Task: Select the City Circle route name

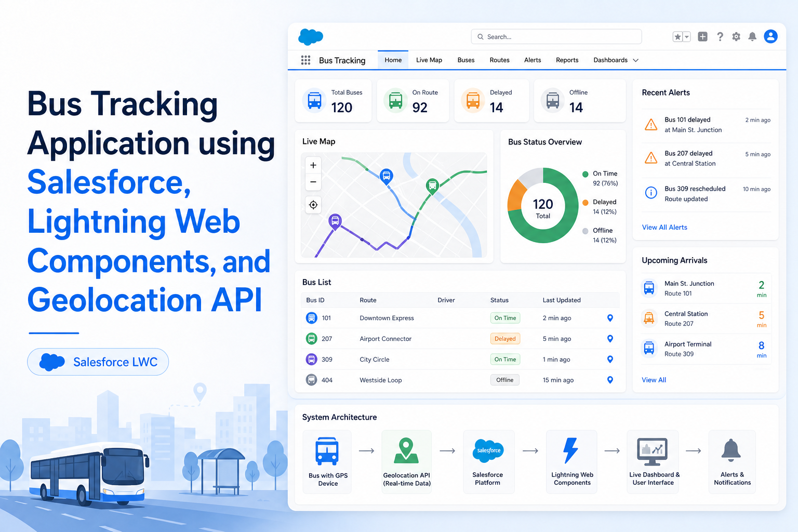Action: tap(374, 360)
